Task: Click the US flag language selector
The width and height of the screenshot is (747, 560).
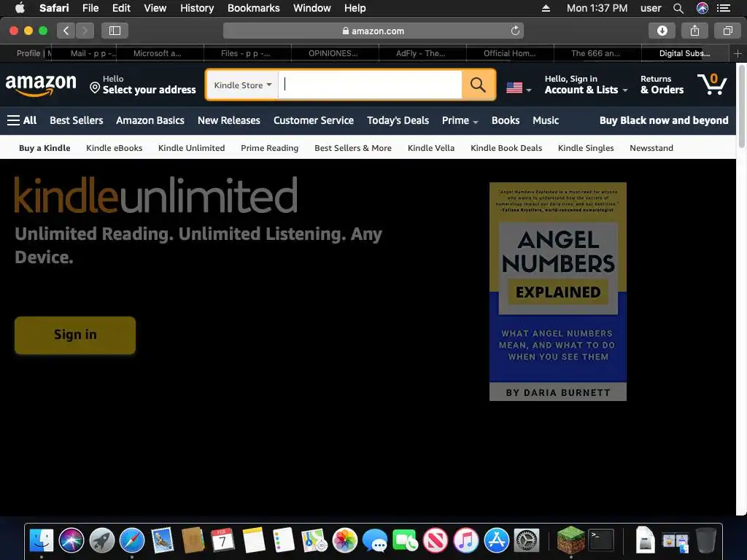Action: (x=519, y=88)
